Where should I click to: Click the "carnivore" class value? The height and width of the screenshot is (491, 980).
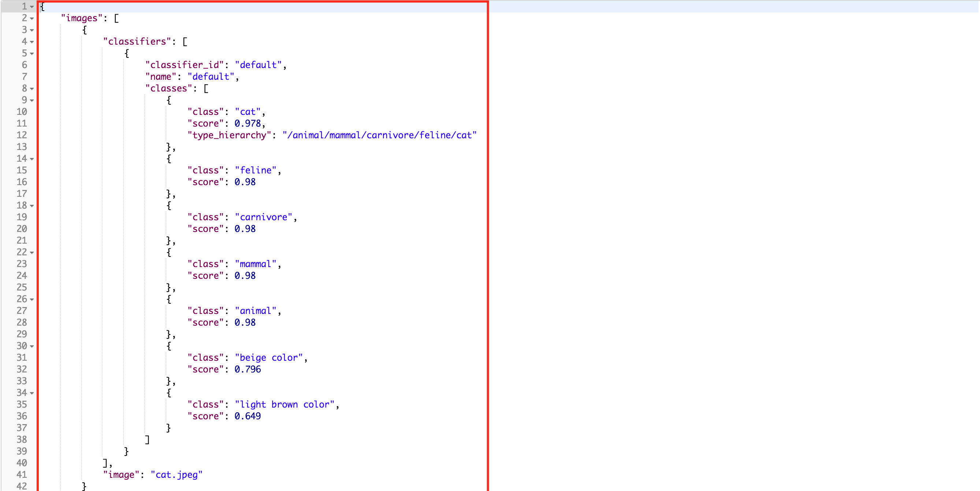(x=264, y=217)
